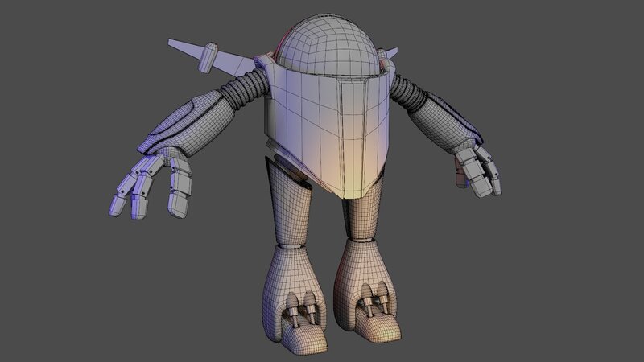
Task: Select the pointed wing fin behind the shoulder
Action: coord(187,48)
